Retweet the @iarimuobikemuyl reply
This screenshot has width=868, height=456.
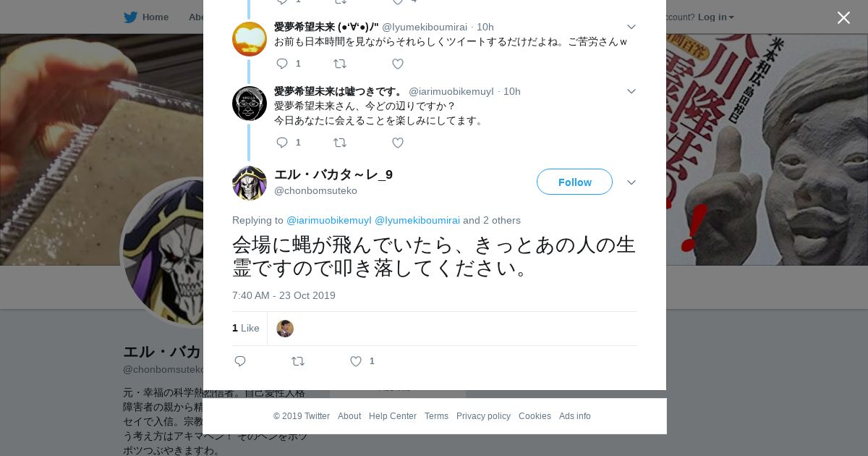[x=340, y=143]
